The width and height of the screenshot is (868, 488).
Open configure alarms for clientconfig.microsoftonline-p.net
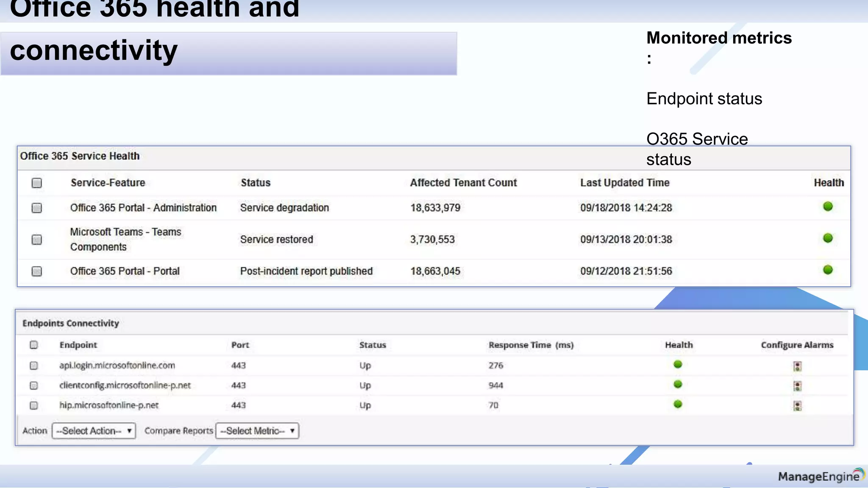797,386
